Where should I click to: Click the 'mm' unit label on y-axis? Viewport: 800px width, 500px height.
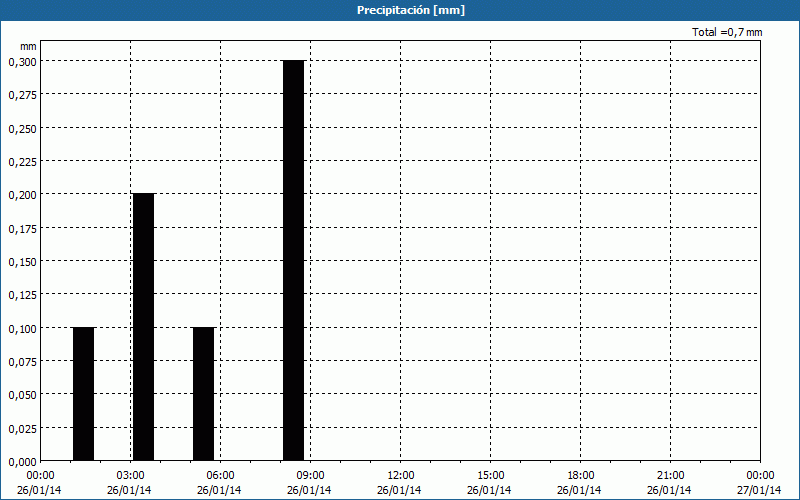click(x=28, y=46)
